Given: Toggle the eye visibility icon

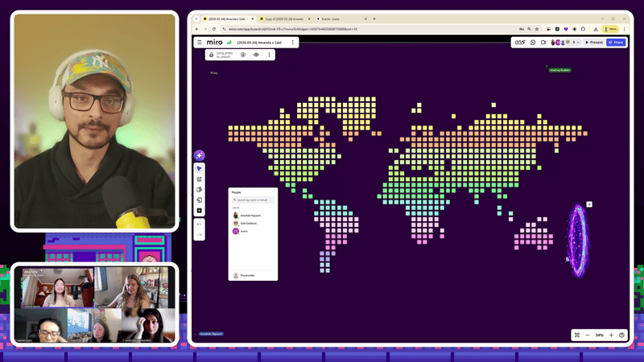Looking at the screenshot, I should point(256,55).
